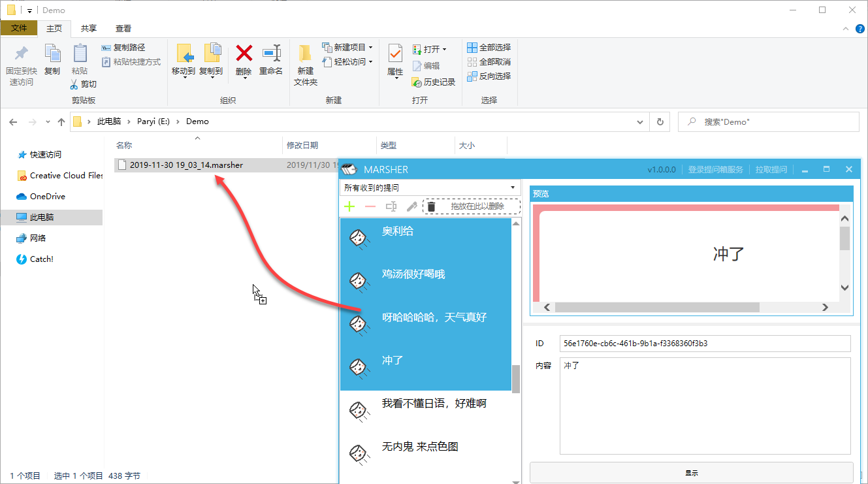Click trash drop-to-delete area (拖放在此以删除)
This screenshot has width=868, height=484.
click(472, 207)
